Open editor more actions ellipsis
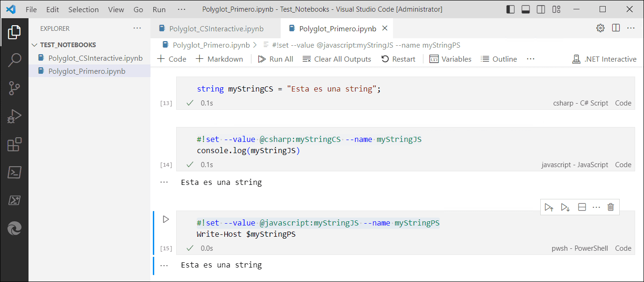Viewport: 644px width, 282px height. (631, 28)
